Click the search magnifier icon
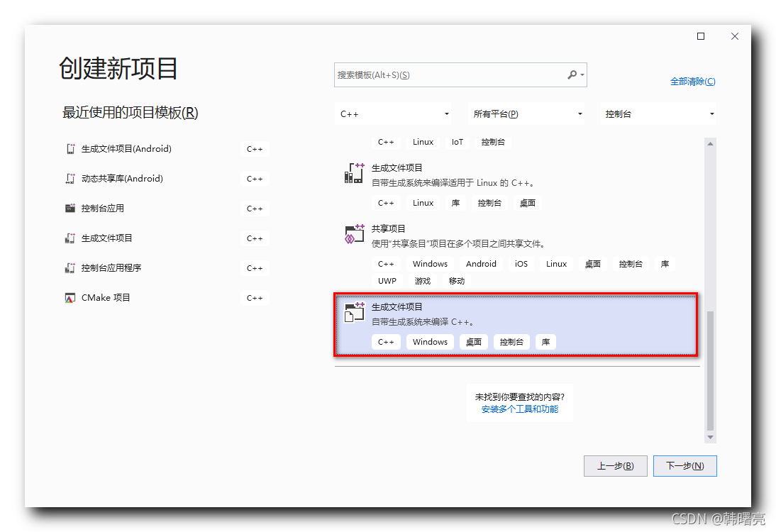 pyautogui.click(x=572, y=74)
